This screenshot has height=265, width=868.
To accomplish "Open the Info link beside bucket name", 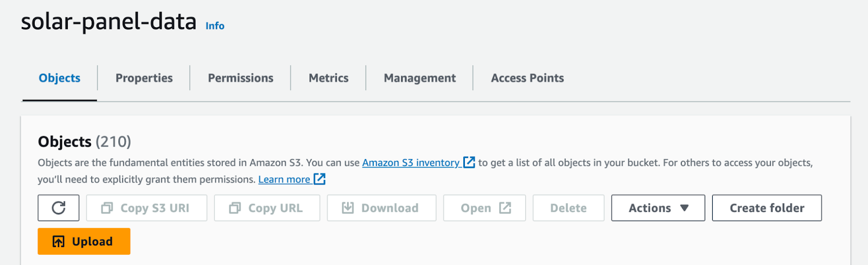I will (215, 26).
